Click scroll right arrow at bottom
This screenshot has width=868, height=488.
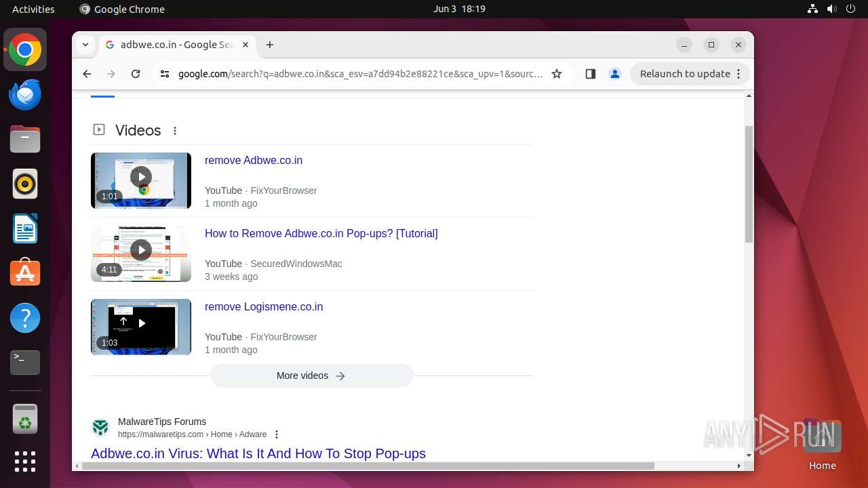coord(739,466)
